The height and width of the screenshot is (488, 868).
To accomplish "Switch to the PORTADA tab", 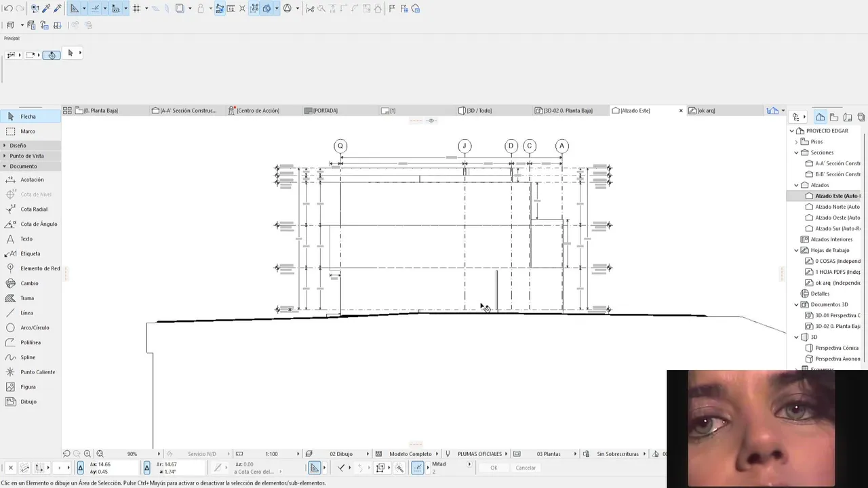I will pos(341,110).
